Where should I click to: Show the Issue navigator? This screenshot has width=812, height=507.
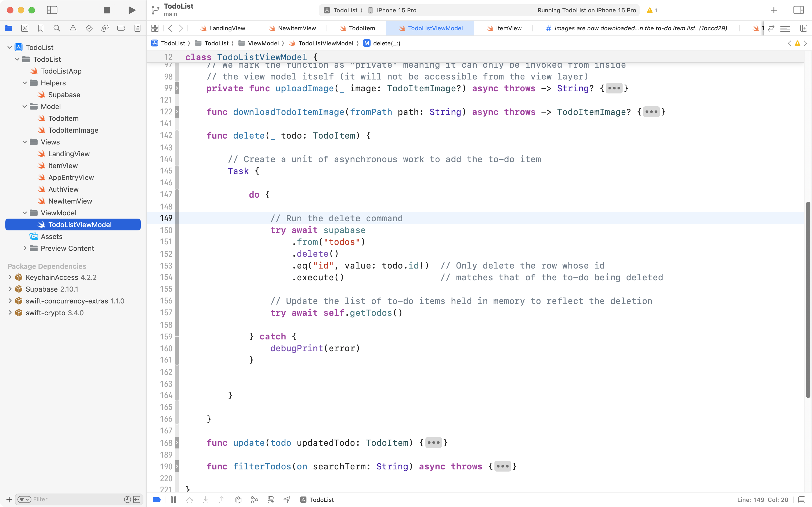point(73,28)
